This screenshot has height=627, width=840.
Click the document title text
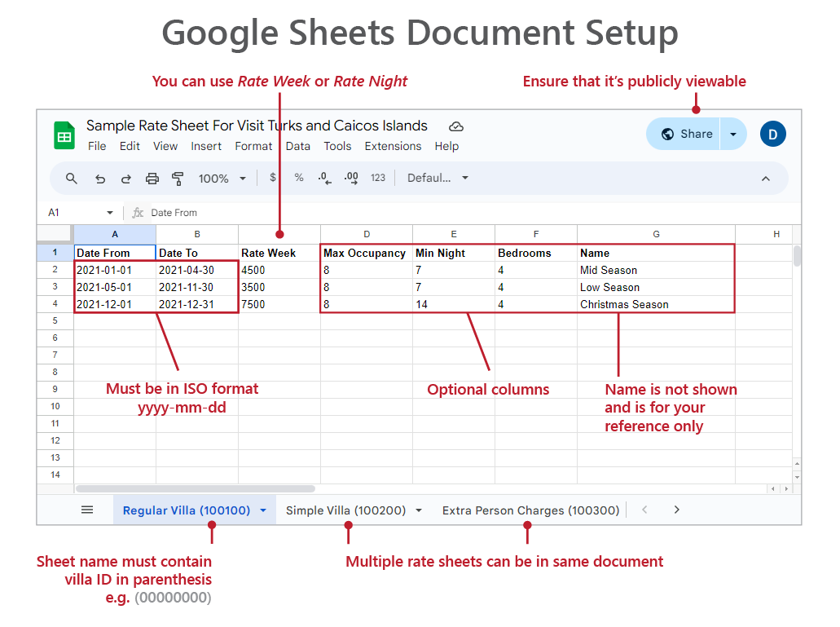(257, 126)
